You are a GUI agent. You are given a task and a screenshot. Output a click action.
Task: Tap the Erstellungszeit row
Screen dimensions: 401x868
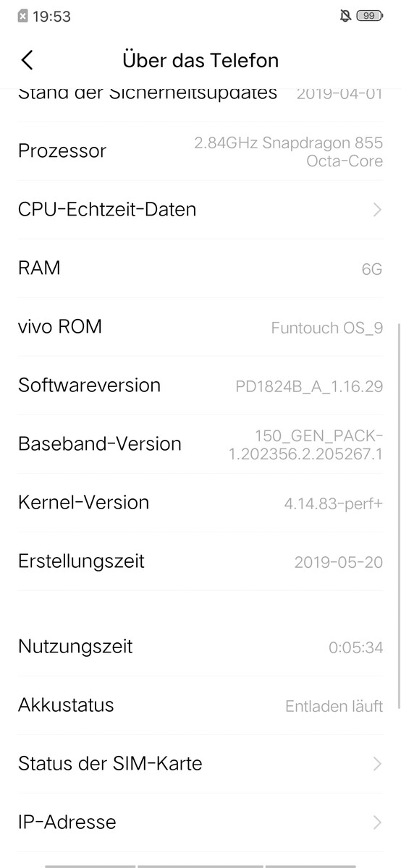pos(200,561)
